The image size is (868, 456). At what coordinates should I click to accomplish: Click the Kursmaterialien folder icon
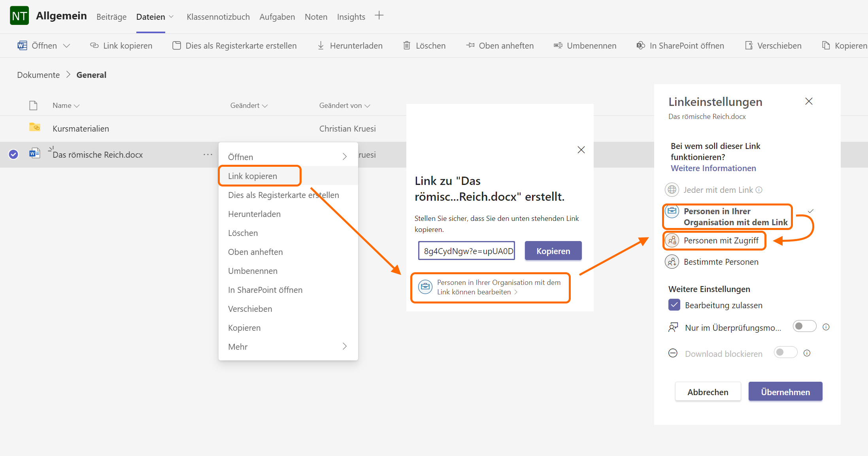click(x=35, y=128)
